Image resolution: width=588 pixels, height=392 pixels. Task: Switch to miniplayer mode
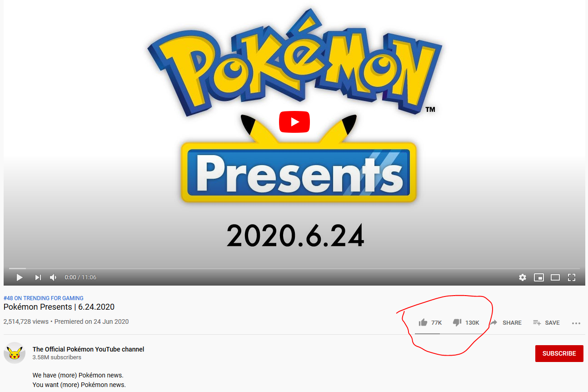coord(539,277)
